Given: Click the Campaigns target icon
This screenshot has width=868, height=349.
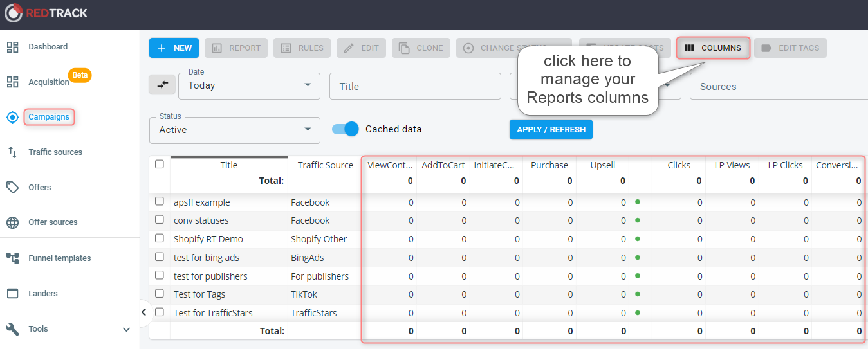Looking at the screenshot, I should [x=12, y=117].
